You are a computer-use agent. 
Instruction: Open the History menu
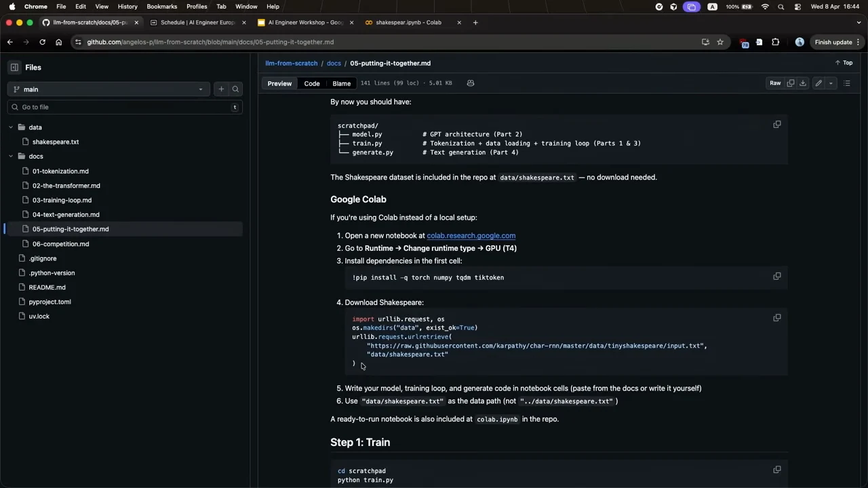tap(127, 7)
